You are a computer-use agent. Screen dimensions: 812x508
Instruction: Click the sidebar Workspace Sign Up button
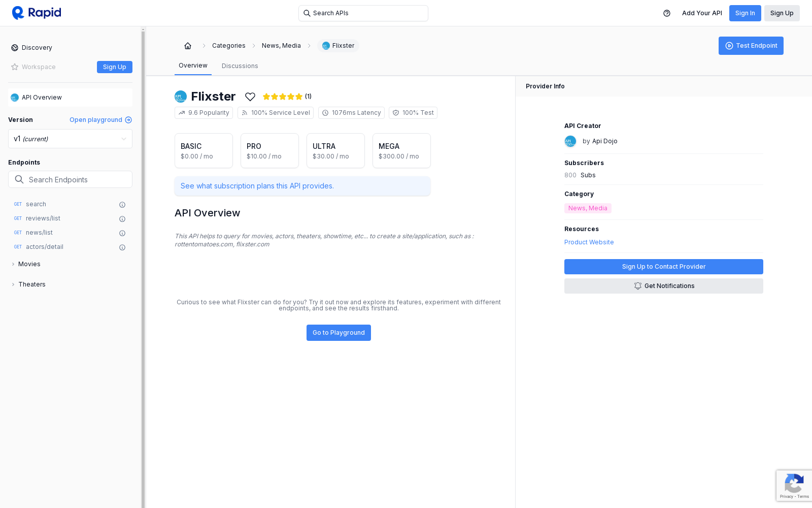coord(115,67)
